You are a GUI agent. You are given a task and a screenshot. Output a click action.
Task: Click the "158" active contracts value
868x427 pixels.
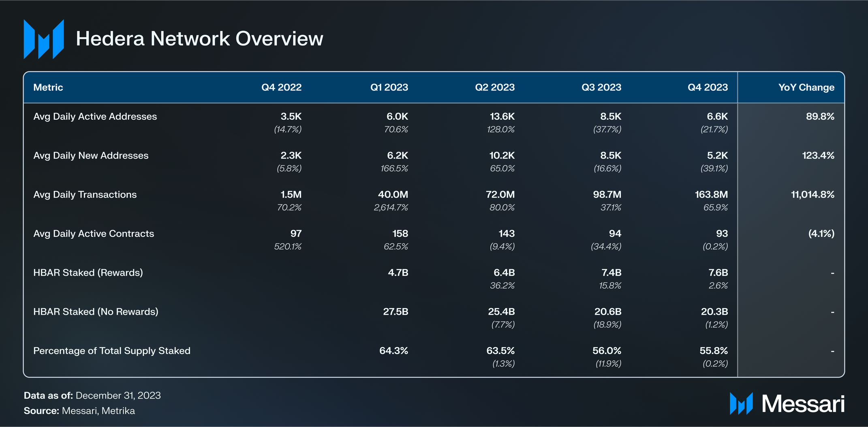(400, 234)
